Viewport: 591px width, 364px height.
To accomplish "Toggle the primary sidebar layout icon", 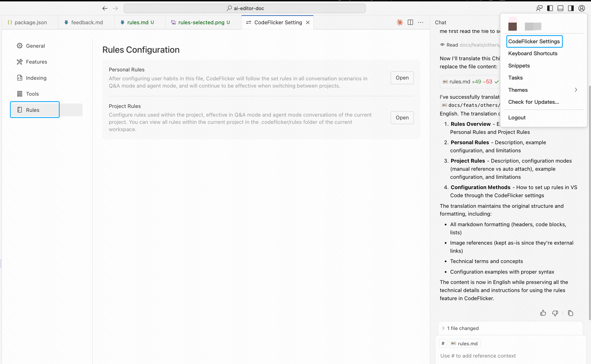I will tap(550, 8).
